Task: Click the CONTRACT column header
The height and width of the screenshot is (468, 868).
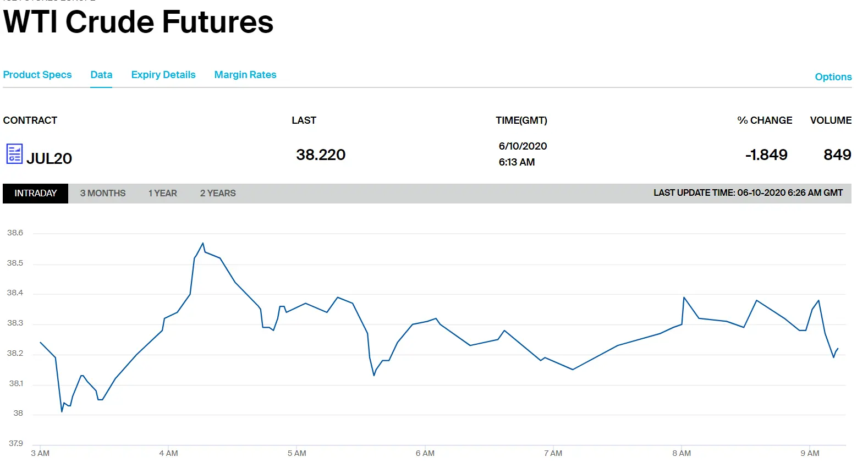Action: coord(30,120)
